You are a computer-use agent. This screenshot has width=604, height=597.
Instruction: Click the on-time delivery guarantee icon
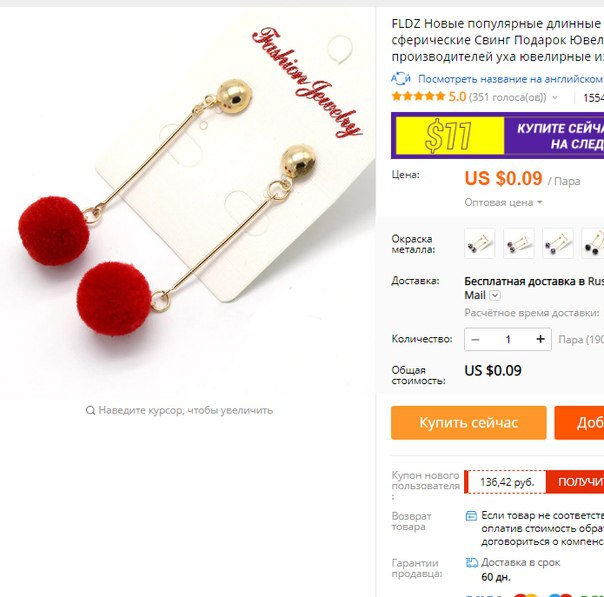[x=472, y=563]
